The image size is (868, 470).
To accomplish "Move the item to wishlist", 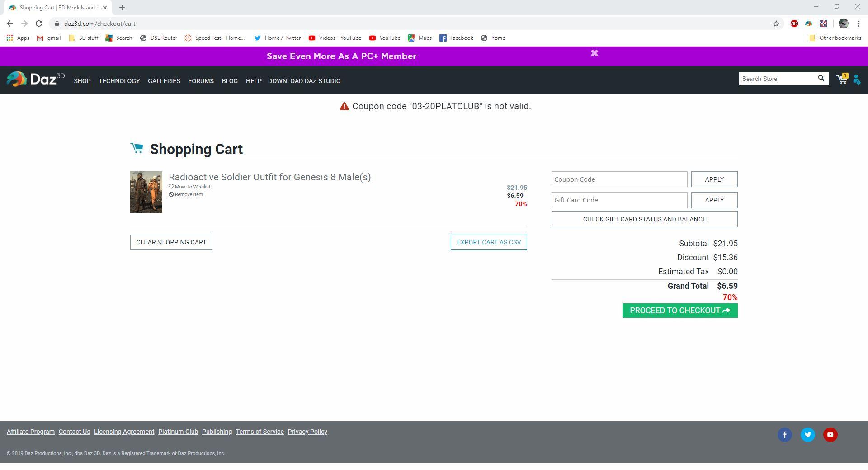I will (x=189, y=187).
